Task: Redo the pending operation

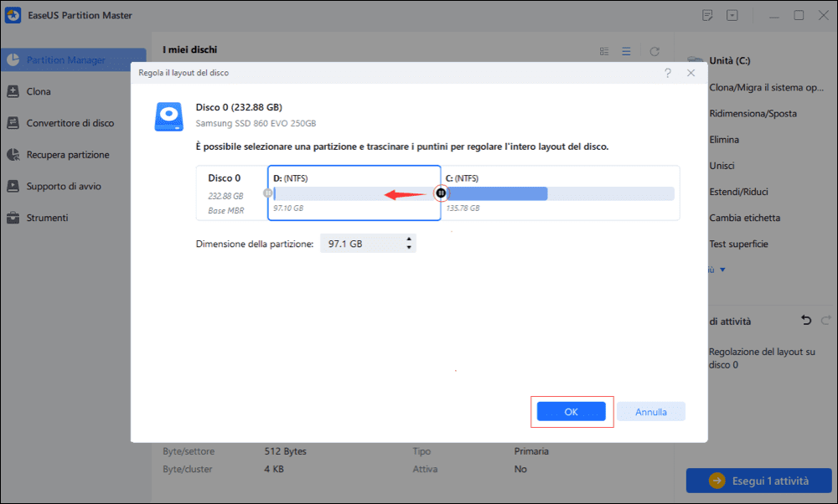Action: [826, 321]
